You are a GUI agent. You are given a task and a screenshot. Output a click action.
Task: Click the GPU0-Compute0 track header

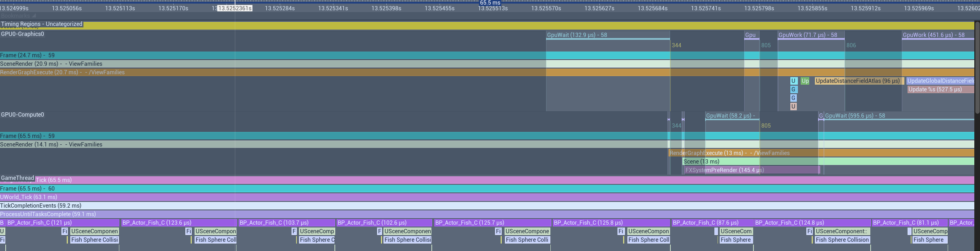pyautogui.click(x=22, y=114)
